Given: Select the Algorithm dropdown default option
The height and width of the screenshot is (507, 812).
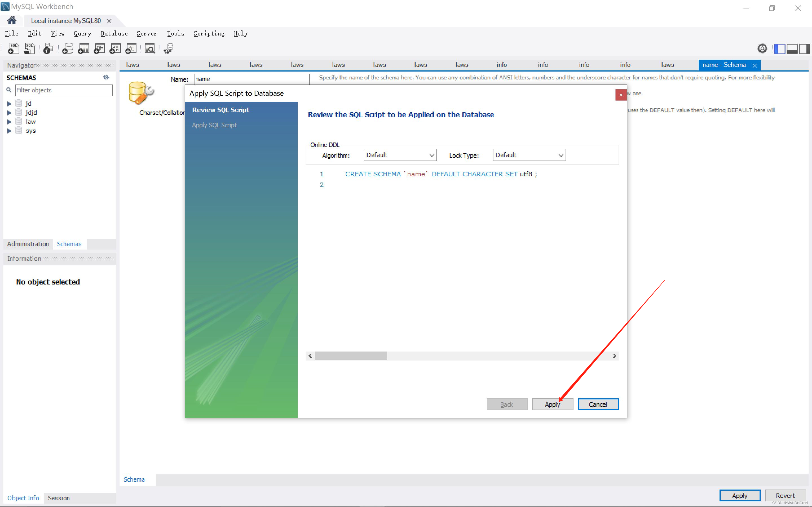Looking at the screenshot, I should coord(399,155).
